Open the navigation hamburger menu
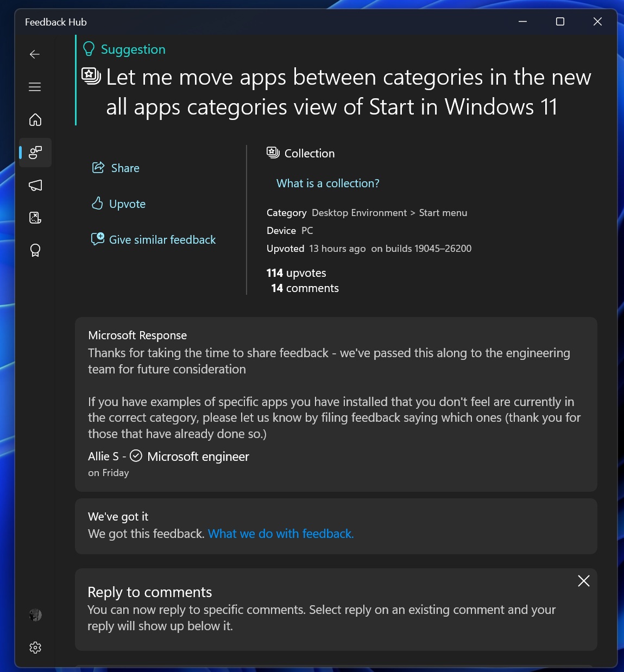This screenshot has width=624, height=672. click(35, 87)
